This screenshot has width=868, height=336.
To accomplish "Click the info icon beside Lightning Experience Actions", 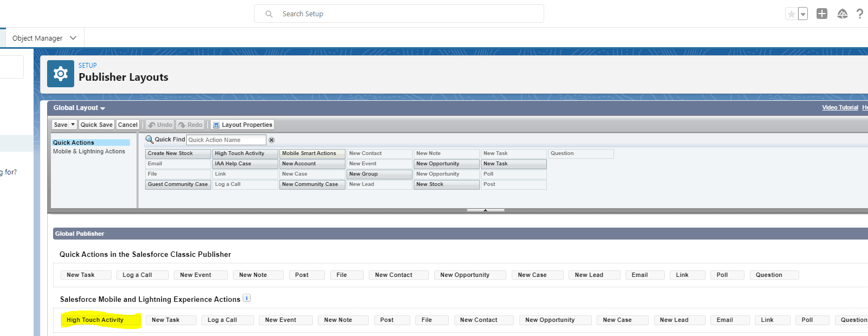I will pyautogui.click(x=246, y=298).
